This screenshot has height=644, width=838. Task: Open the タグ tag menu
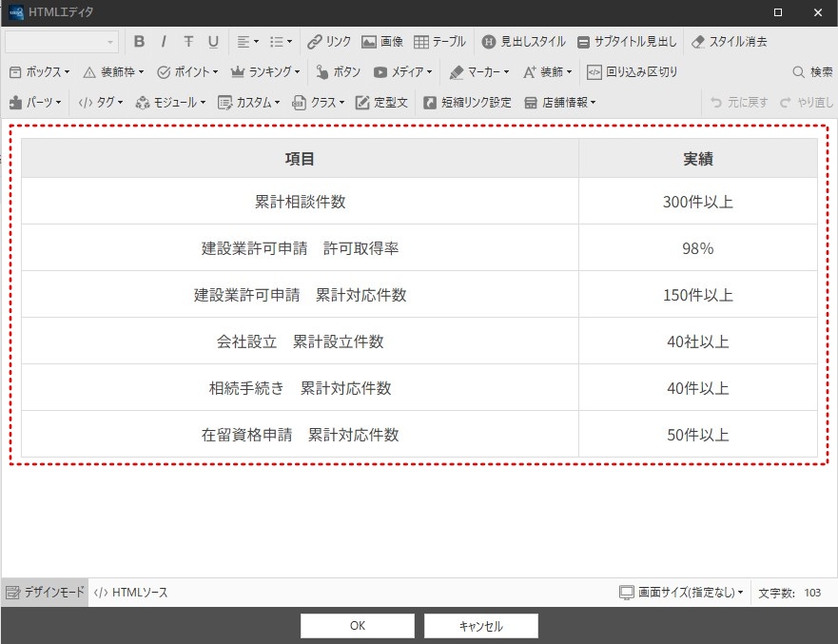[x=101, y=102]
